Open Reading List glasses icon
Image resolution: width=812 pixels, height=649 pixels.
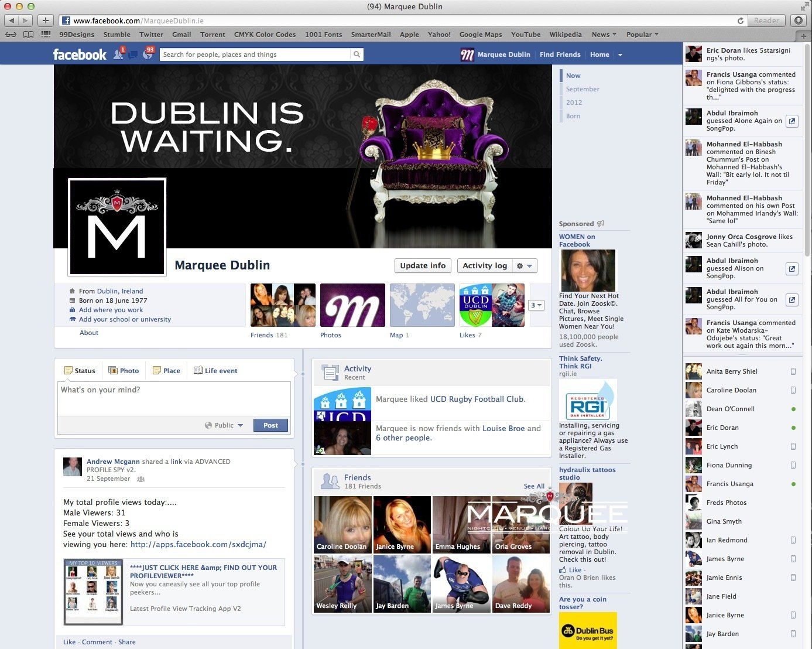12,35
